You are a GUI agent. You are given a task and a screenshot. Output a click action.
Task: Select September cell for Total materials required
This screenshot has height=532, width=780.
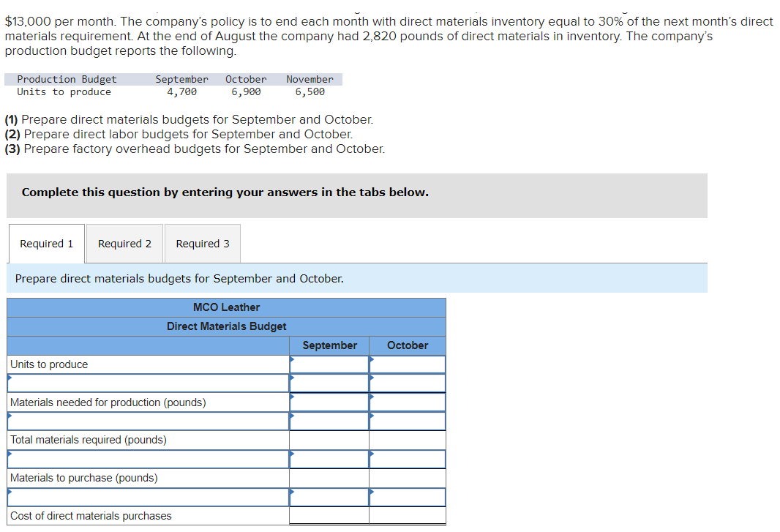point(329,440)
